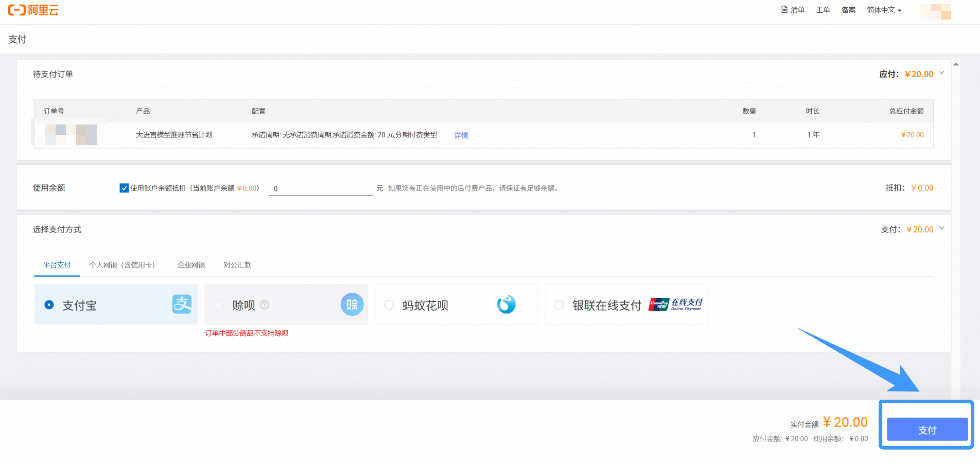Select the 支付宝 radio button
This screenshot has width=980, height=465.
[x=49, y=305]
